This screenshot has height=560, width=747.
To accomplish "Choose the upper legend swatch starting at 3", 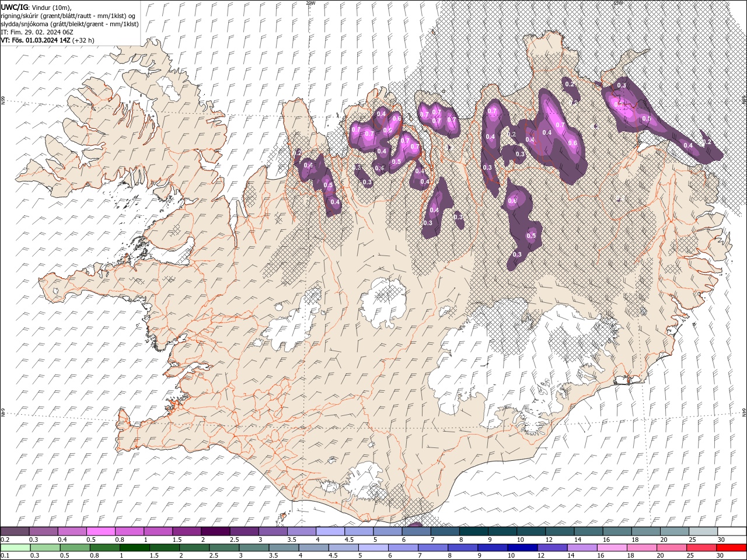I will (273, 531).
